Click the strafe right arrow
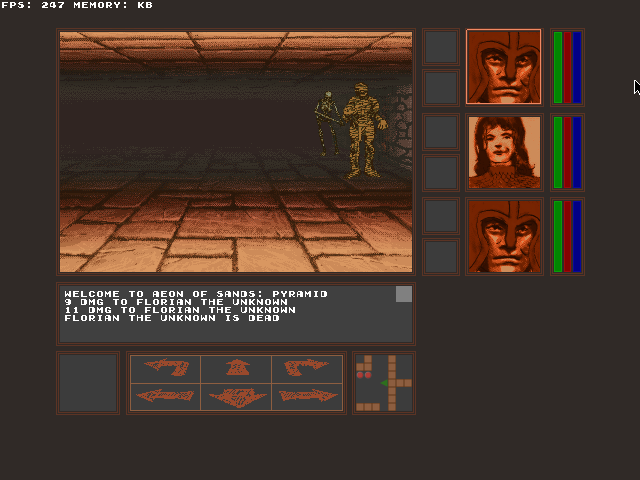Viewport: 640px width, 480px height. [x=307, y=396]
